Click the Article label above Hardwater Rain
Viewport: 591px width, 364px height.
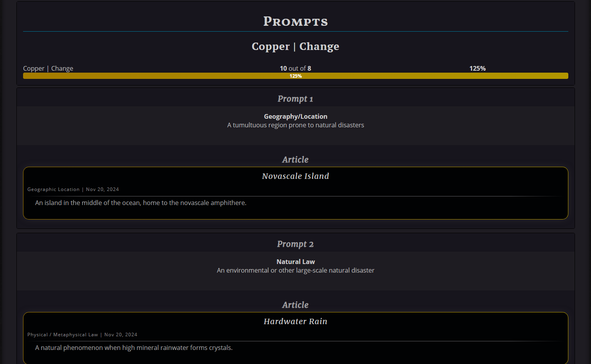click(295, 305)
